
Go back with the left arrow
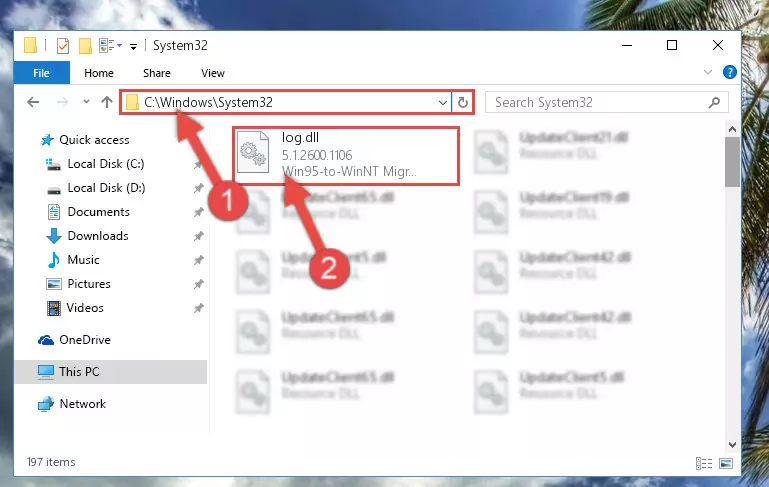[33, 102]
